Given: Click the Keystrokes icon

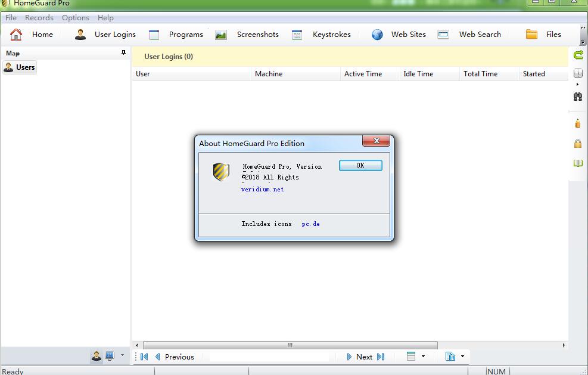Looking at the screenshot, I should pyautogui.click(x=297, y=35).
